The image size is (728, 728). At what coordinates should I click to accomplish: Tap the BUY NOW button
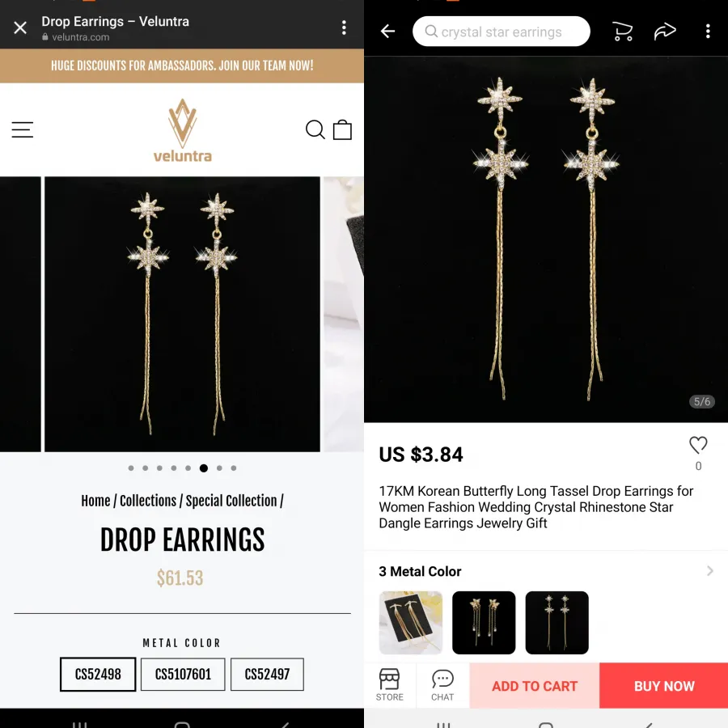point(664,686)
